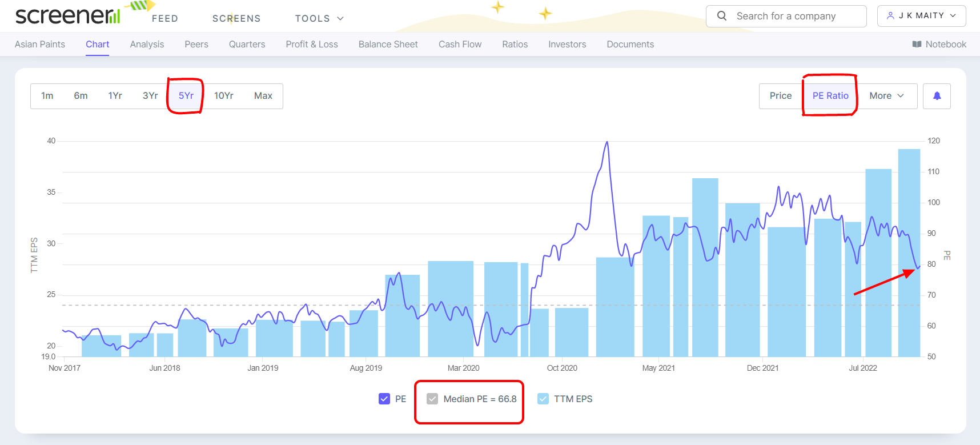
Task: Select the 10Yr time range
Action: (224, 96)
